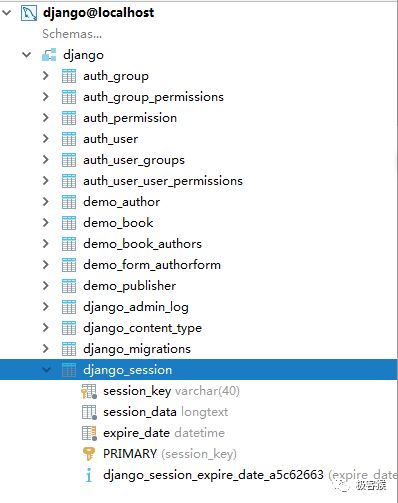Click the auth_group_permissions table icon
The height and width of the screenshot is (503, 398).
point(69,97)
